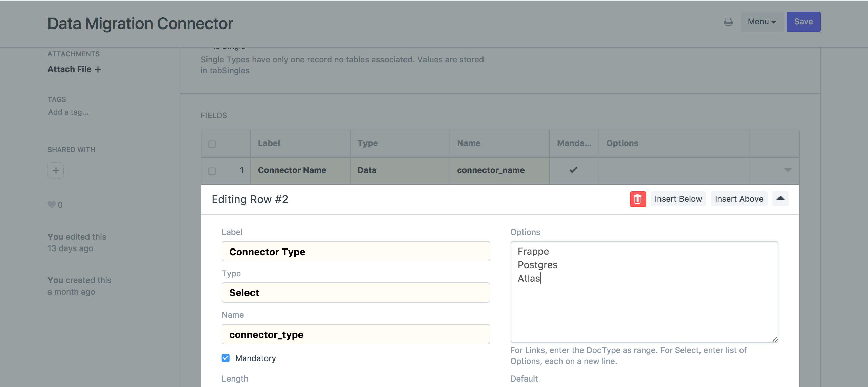
Task: Uncheck the Mandatory checkbox for Connector Type
Action: [225, 358]
